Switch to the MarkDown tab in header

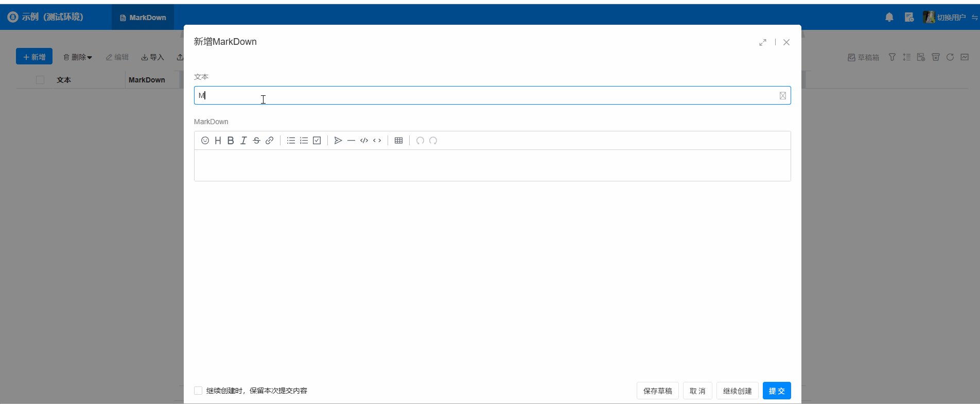coord(143,18)
